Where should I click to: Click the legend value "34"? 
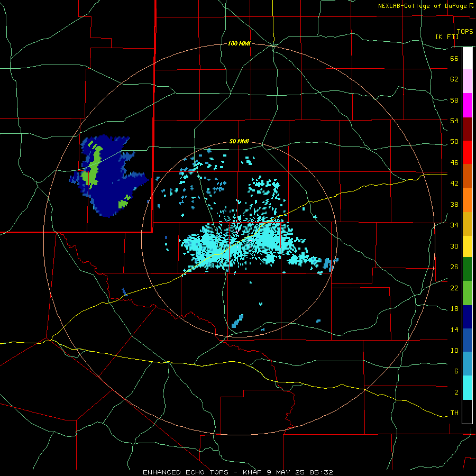point(454,225)
